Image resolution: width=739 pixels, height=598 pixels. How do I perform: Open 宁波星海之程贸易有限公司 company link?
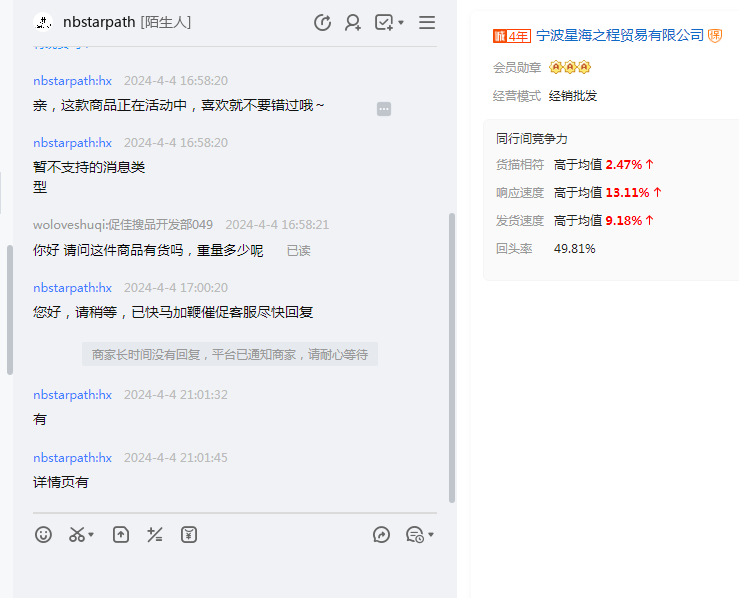point(620,35)
